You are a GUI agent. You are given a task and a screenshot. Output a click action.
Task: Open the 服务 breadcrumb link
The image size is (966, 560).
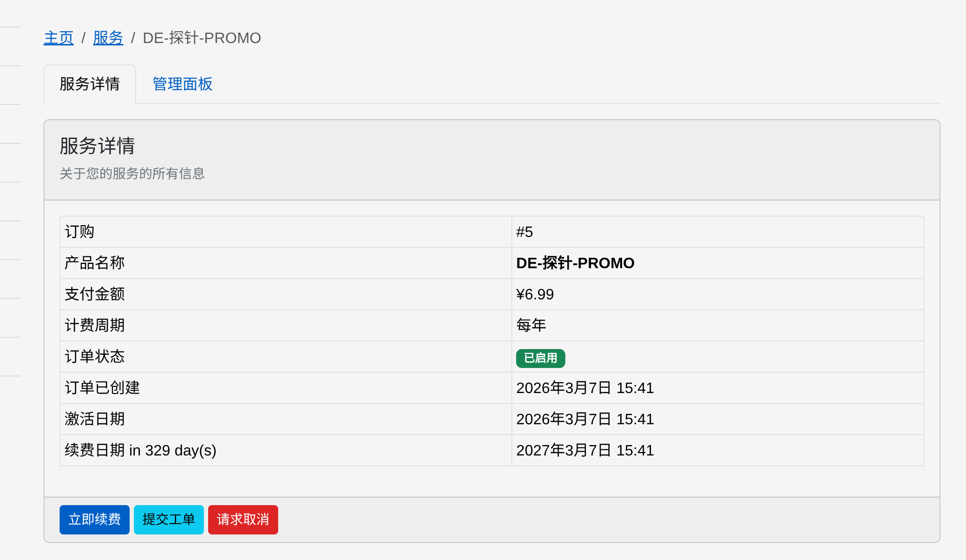tap(108, 38)
